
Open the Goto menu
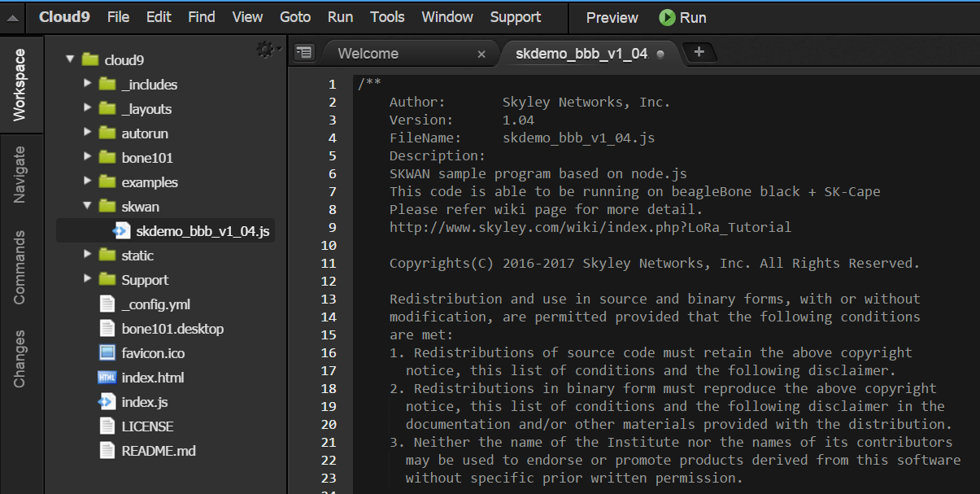[295, 17]
